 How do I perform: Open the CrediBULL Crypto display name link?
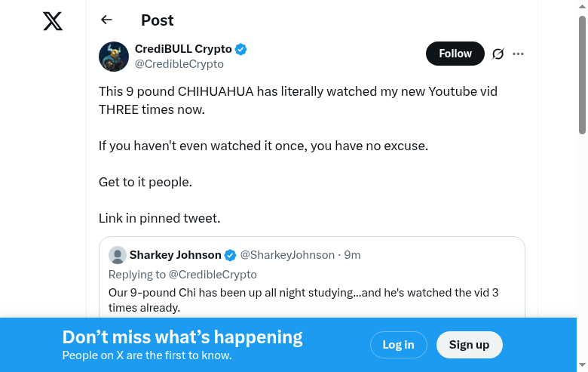[183, 49]
